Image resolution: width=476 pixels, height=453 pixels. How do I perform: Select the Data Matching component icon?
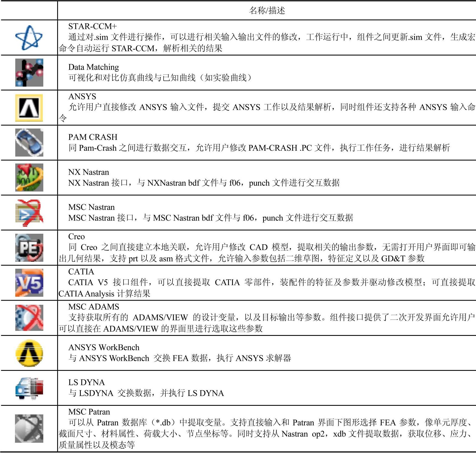pos(29,72)
